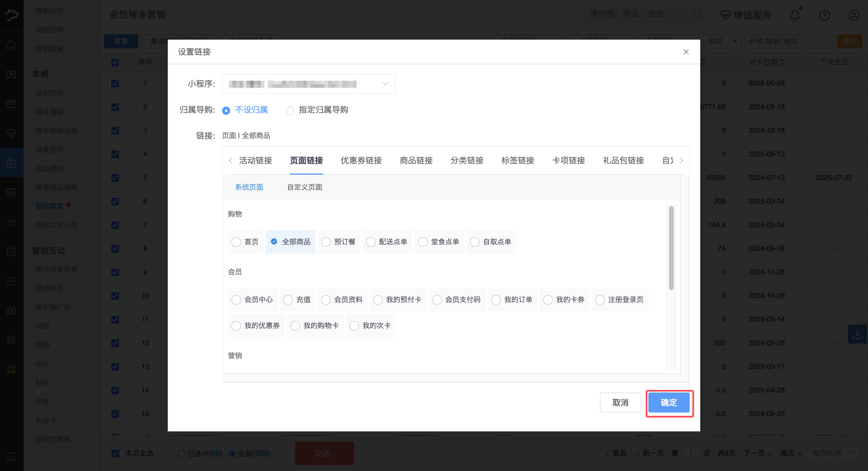The width and height of the screenshot is (868, 471).
Task: Choose 我的次卡 page option
Action: pyautogui.click(x=371, y=326)
